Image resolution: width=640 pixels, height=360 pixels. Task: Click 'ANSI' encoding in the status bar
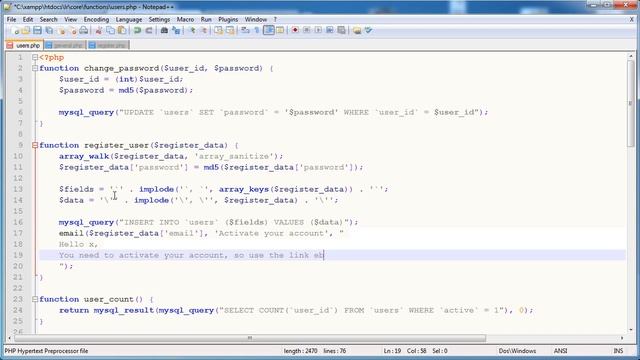(x=560, y=351)
